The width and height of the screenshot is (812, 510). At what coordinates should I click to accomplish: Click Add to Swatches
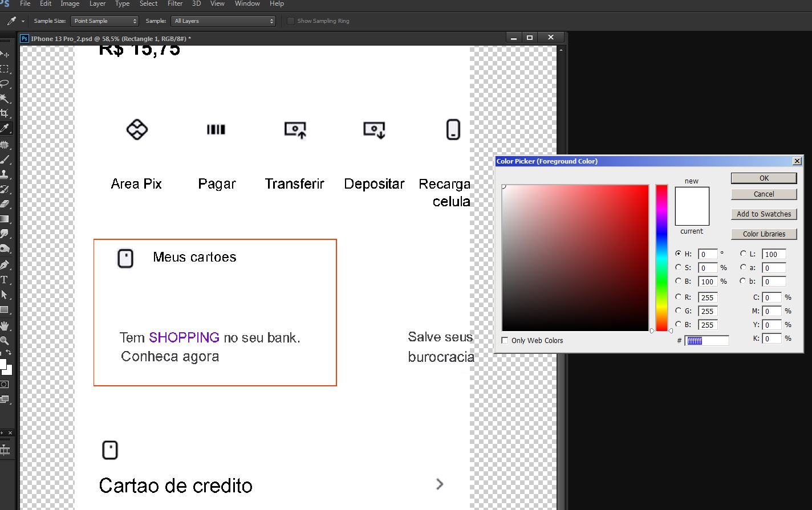pos(764,214)
